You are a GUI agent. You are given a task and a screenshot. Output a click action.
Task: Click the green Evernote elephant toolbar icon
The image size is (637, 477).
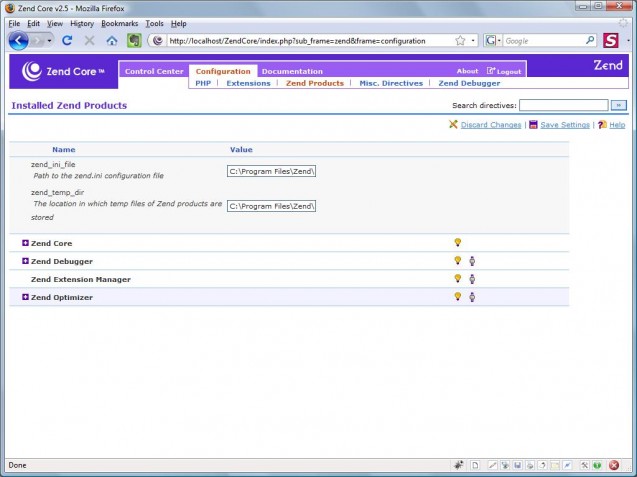point(134,40)
